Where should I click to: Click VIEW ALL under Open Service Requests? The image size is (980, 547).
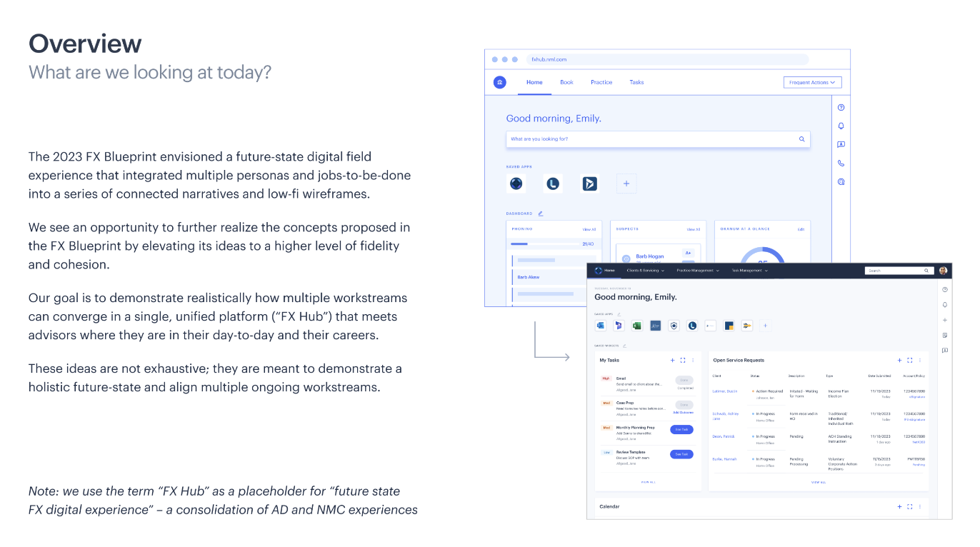coord(819,482)
